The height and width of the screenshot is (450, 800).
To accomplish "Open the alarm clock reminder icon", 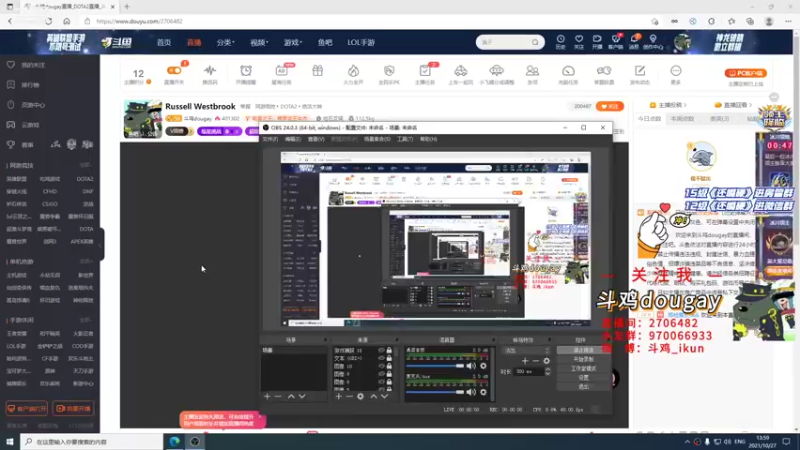I will pos(246,70).
